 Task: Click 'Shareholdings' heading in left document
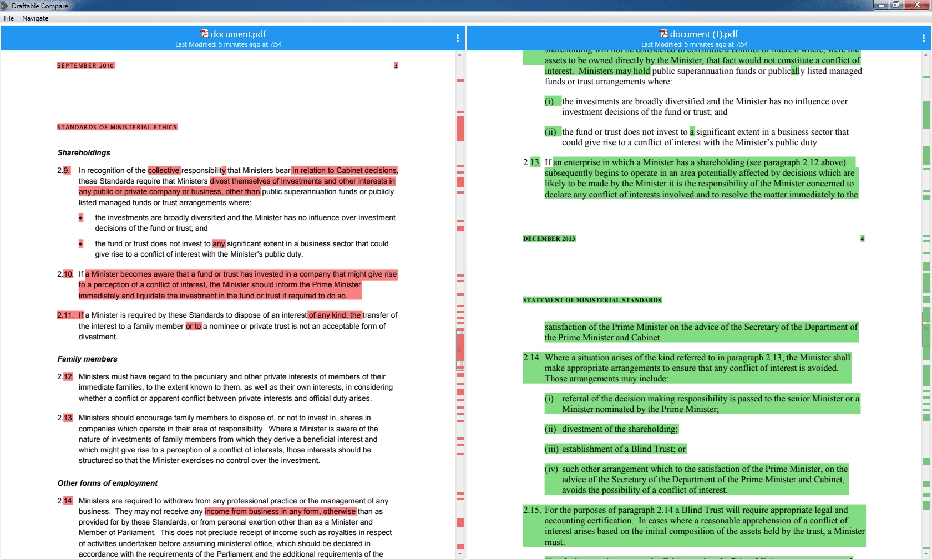[x=84, y=152]
